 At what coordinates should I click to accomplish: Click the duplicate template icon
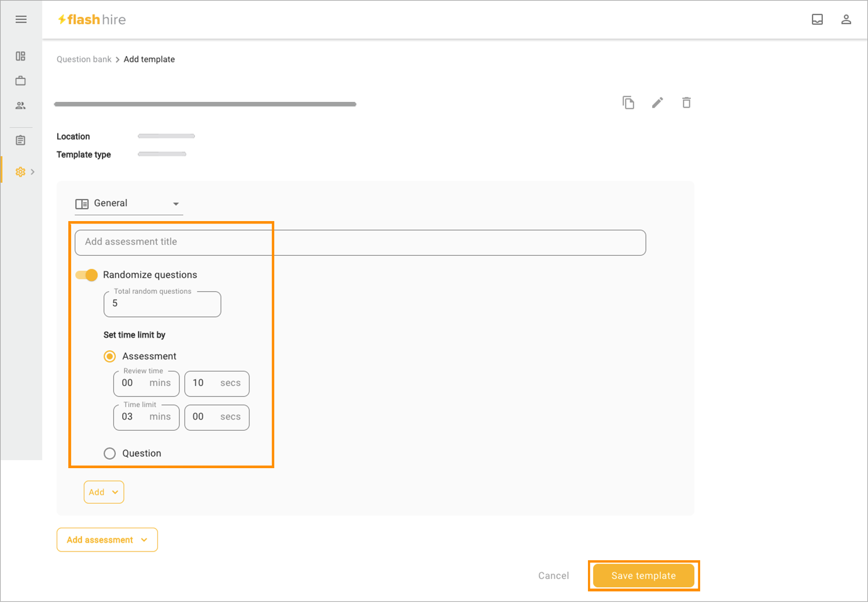point(628,103)
